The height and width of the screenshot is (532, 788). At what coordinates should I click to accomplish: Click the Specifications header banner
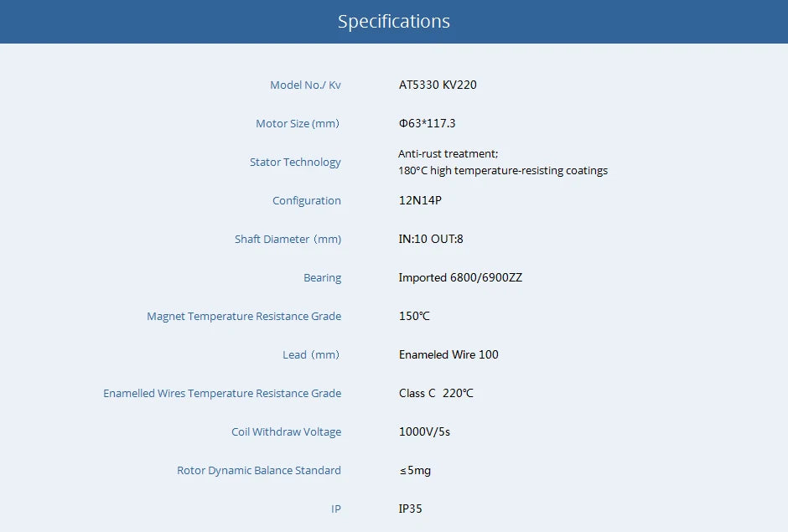[394, 21]
